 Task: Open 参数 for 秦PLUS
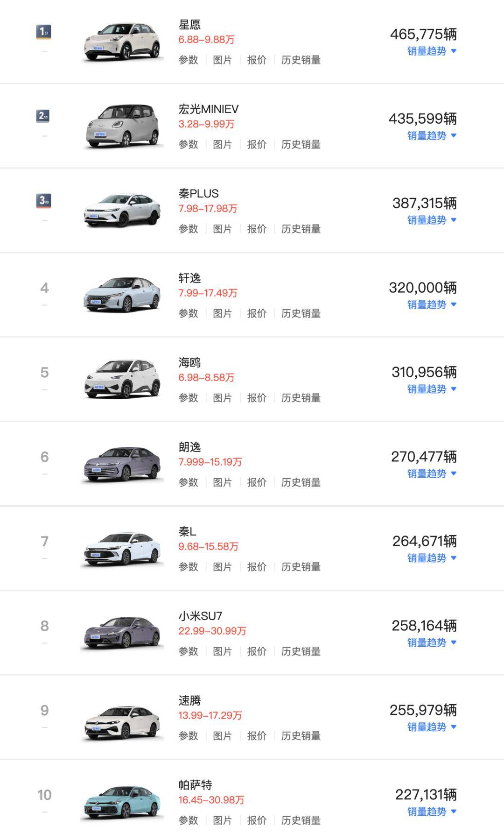[188, 229]
